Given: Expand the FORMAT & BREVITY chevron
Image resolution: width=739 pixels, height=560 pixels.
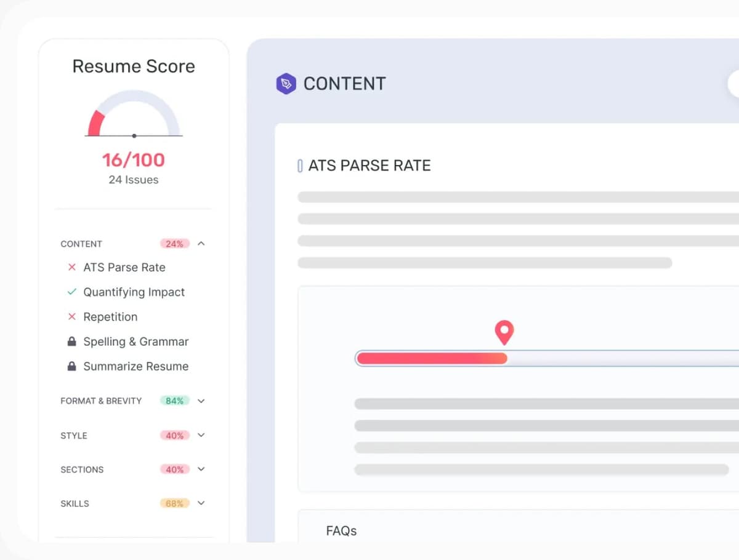Looking at the screenshot, I should tap(201, 401).
